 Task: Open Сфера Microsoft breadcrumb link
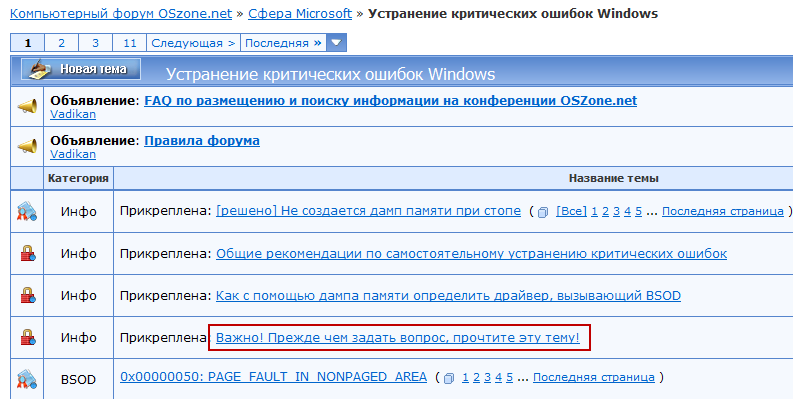[300, 14]
